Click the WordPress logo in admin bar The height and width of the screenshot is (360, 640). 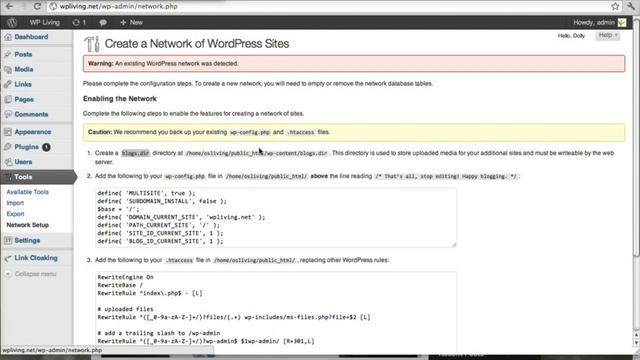coord(12,22)
